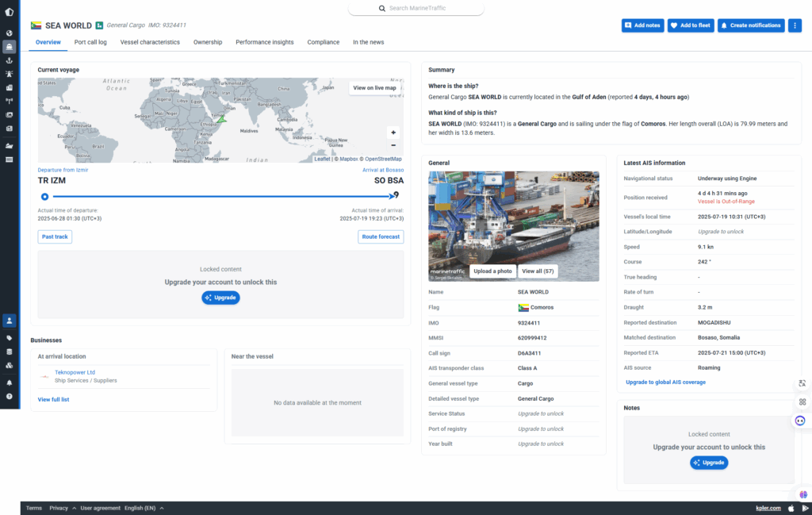Viewport: 812px width, 515px height.
Task: Click the four-circle apps icon on right edge
Action: [x=802, y=402]
